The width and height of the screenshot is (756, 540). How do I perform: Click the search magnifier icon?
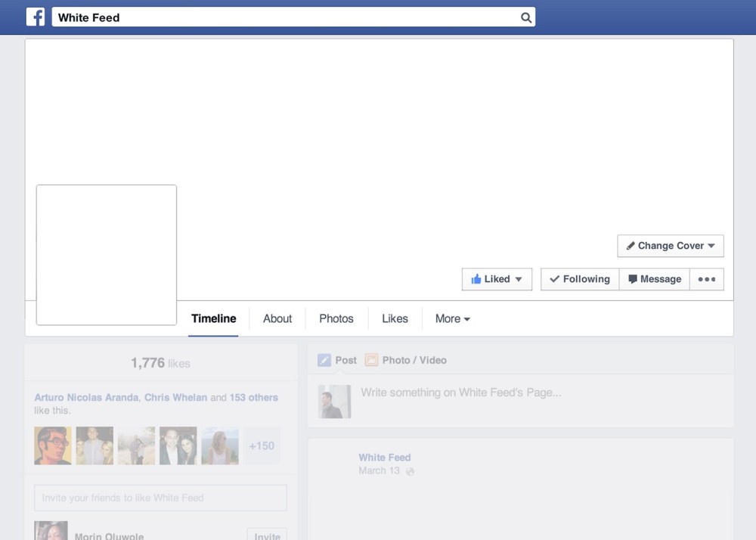tap(526, 18)
